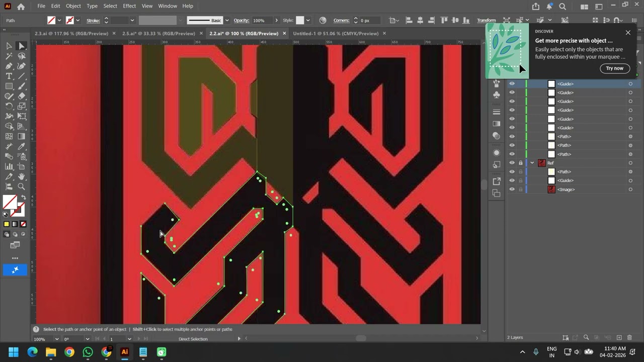Select the Paintbrush tool
This screenshot has width=644, height=362.
[22, 86]
